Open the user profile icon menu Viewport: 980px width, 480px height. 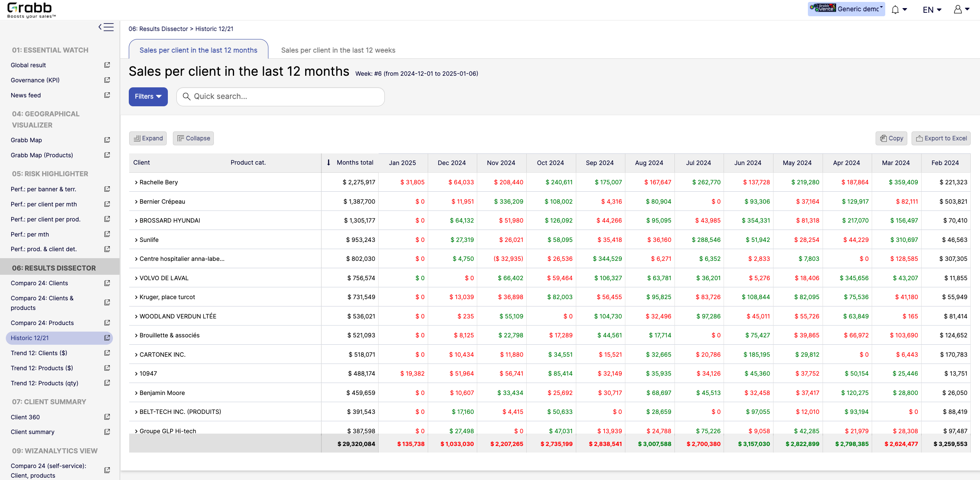click(x=958, y=9)
